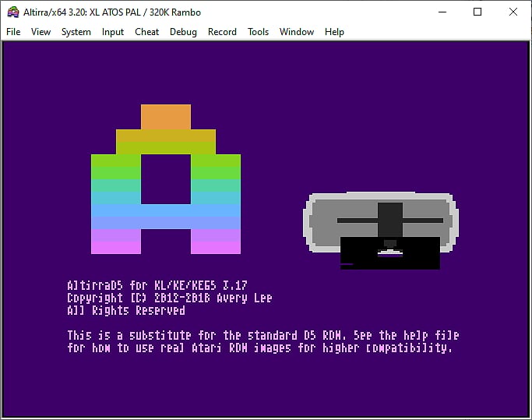Open the Tools menu
The height and width of the screenshot is (420, 532).
point(258,32)
